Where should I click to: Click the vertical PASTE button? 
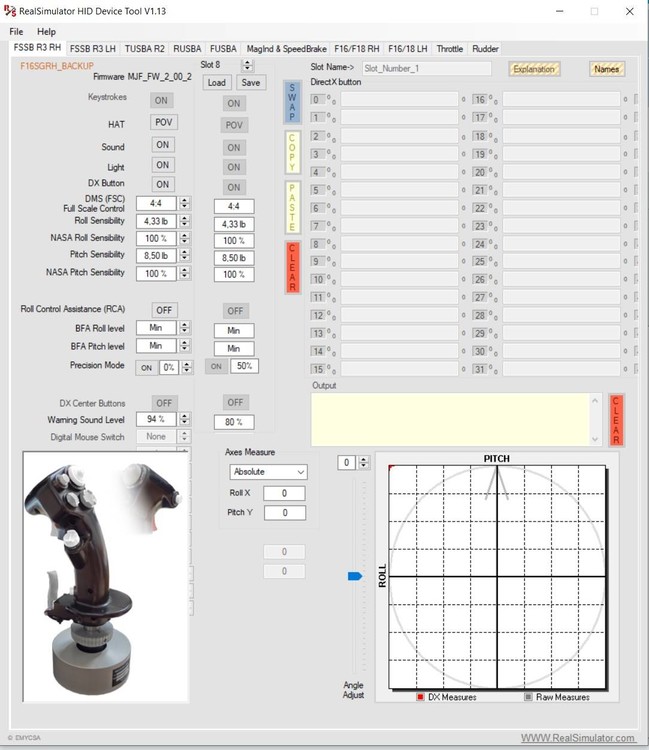coord(292,207)
